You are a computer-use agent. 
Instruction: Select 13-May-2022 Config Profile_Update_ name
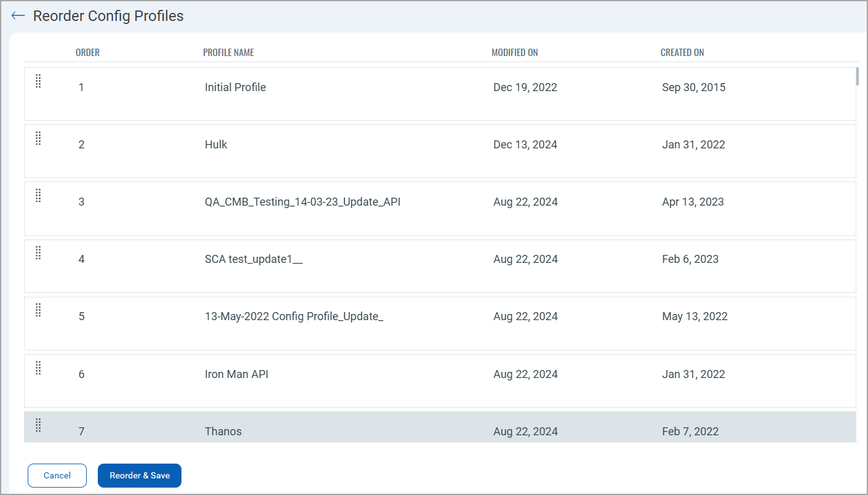[294, 316]
